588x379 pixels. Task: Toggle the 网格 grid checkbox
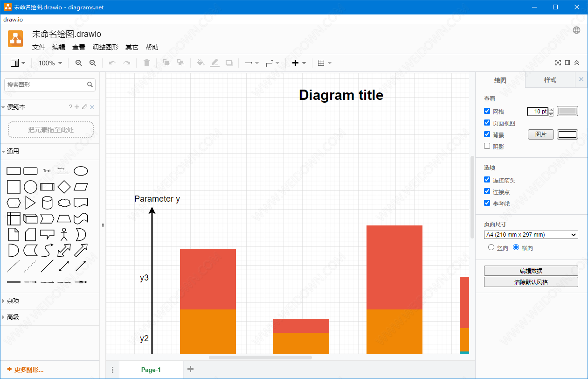[x=487, y=111]
